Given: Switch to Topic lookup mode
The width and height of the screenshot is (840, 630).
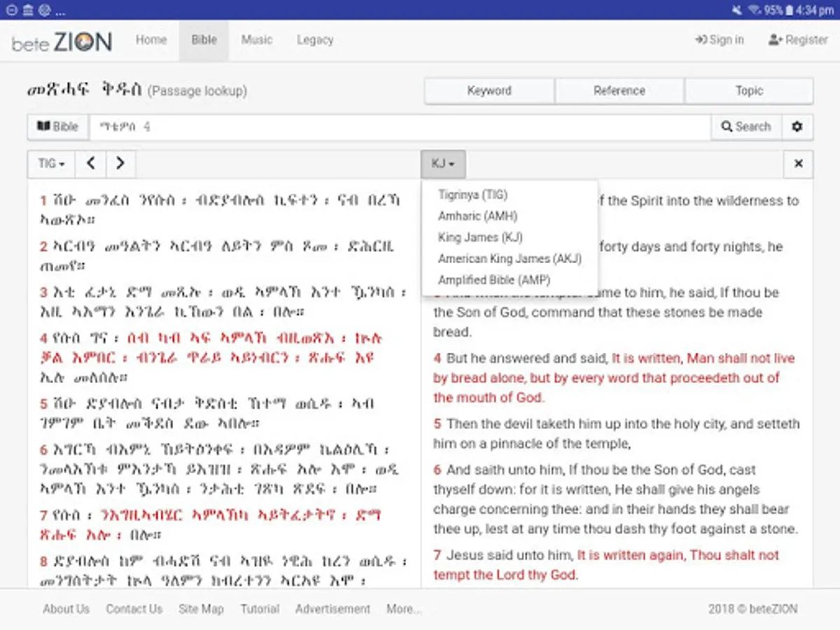Looking at the screenshot, I should tap(748, 91).
